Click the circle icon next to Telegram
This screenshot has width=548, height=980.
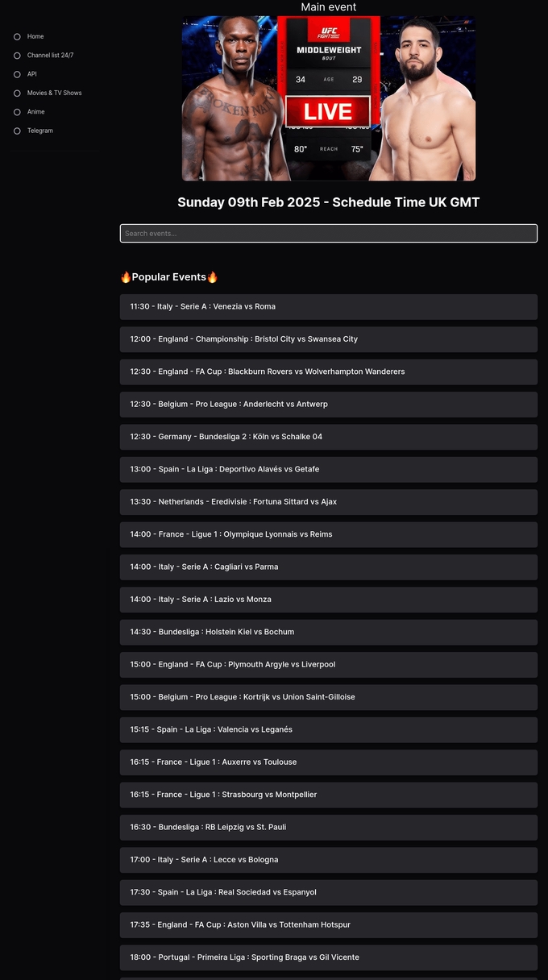[17, 131]
